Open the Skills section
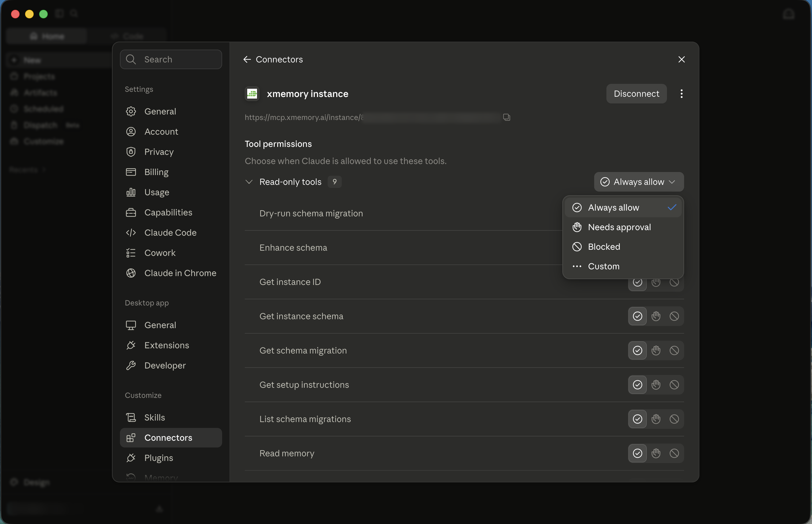The width and height of the screenshot is (812, 524). click(171, 417)
